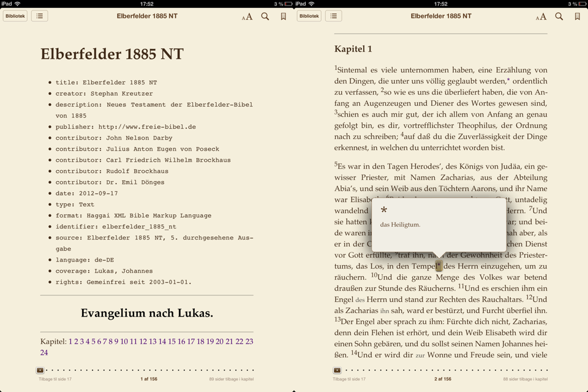
Task: Tap 'Tilbage til side 17' on left page
Action: (x=55, y=379)
